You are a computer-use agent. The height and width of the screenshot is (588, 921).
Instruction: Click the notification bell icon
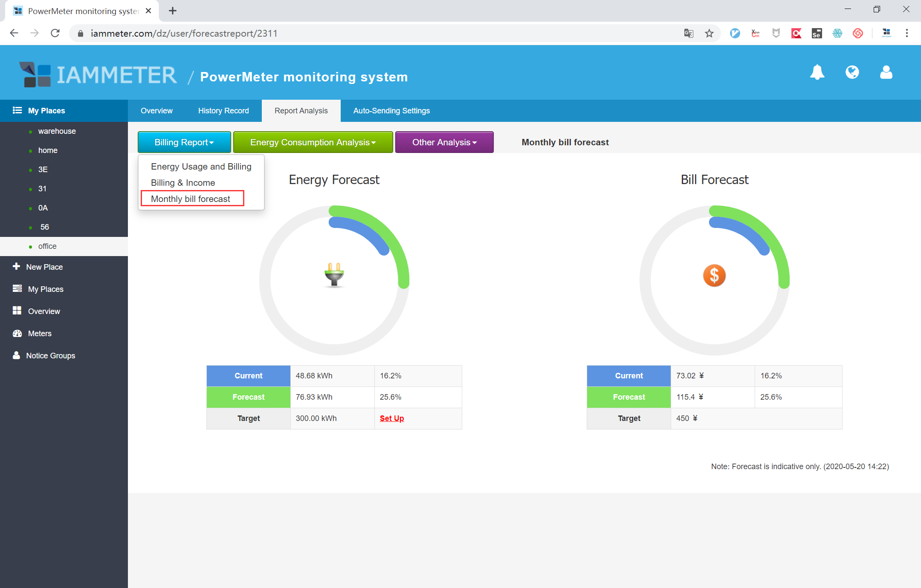click(x=817, y=72)
